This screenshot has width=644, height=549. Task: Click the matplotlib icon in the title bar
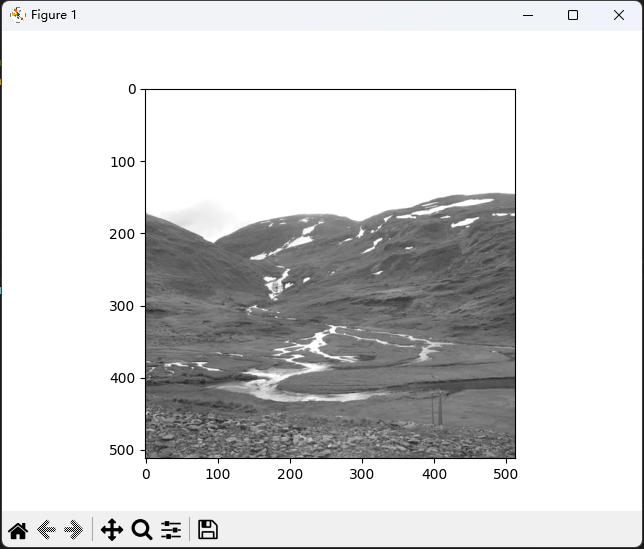pyautogui.click(x=18, y=15)
